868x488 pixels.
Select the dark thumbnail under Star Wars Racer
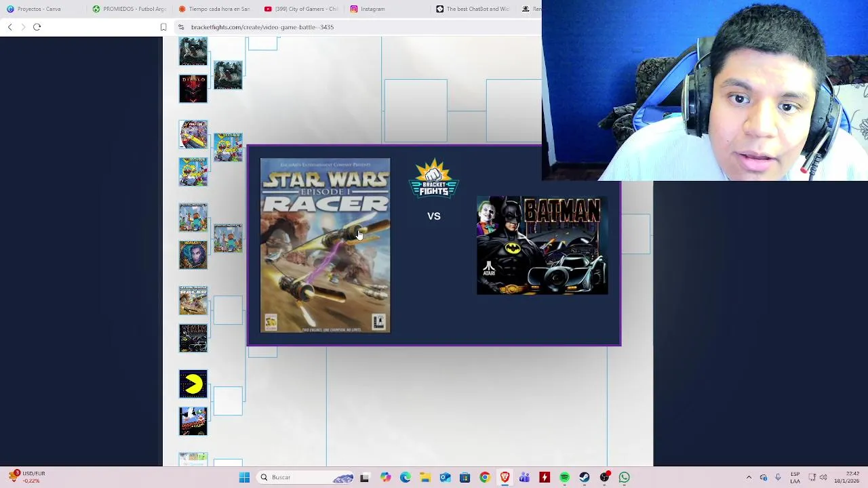(193, 338)
